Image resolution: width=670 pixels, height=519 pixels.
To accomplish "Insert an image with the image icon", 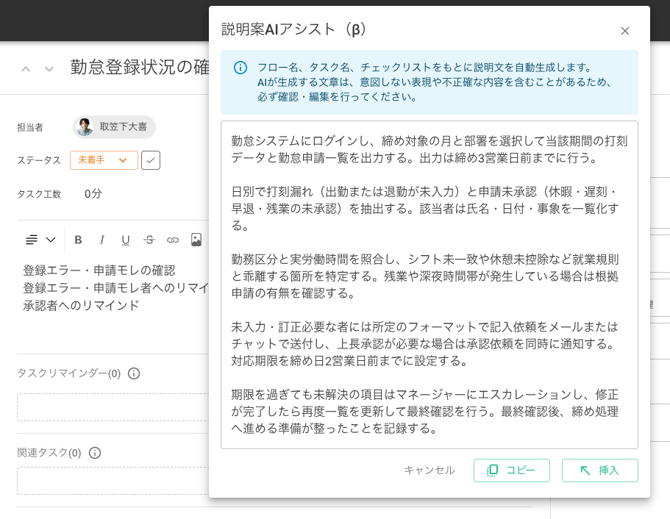I will pyautogui.click(x=196, y=240).
